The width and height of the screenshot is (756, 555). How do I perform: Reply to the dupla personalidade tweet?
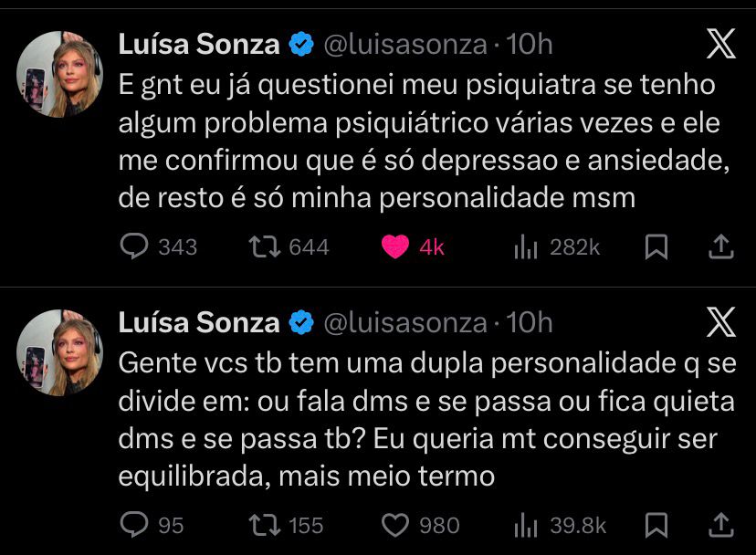point(135,524)
